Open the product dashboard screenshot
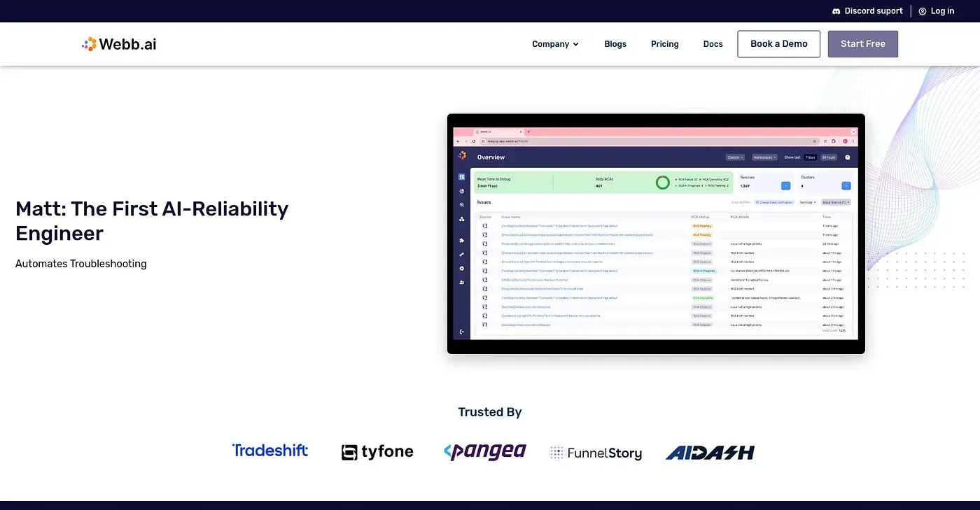980x510 pixels. click(656, 234)
